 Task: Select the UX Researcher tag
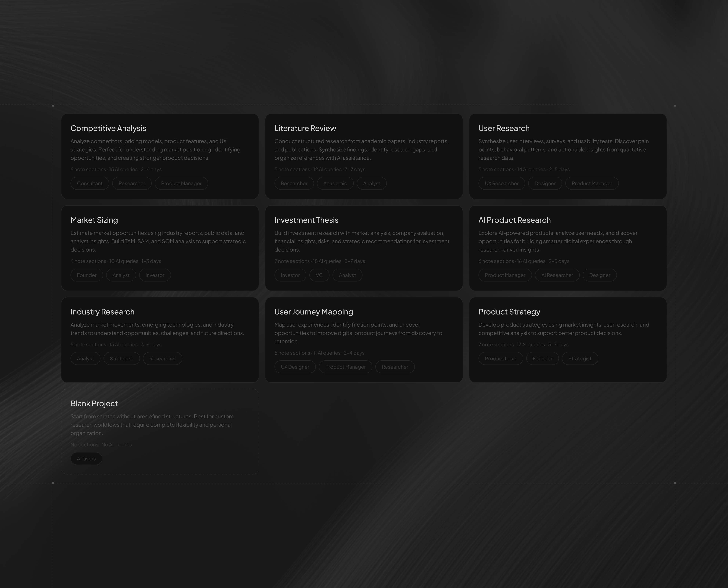point(502,183)
